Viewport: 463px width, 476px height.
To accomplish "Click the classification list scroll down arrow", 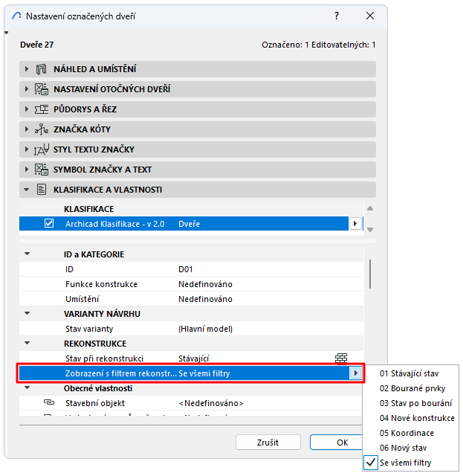I will (x=370, y=230).
